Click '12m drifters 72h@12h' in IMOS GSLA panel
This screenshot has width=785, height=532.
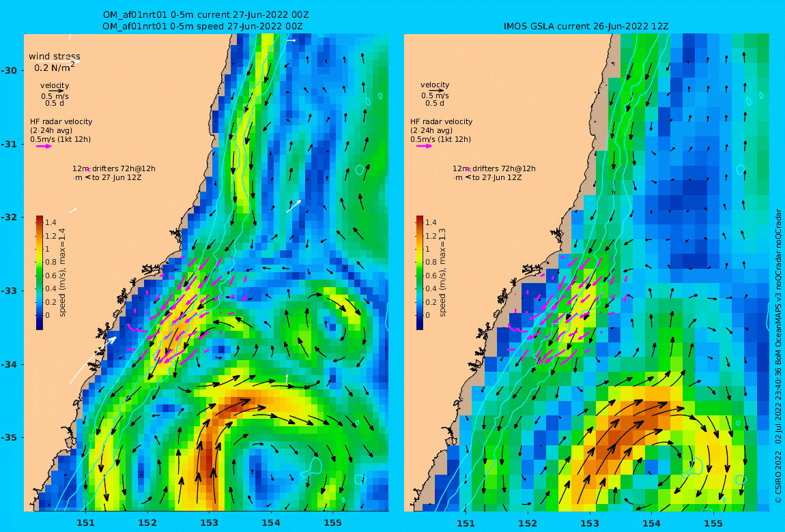[x=494, y=168]
